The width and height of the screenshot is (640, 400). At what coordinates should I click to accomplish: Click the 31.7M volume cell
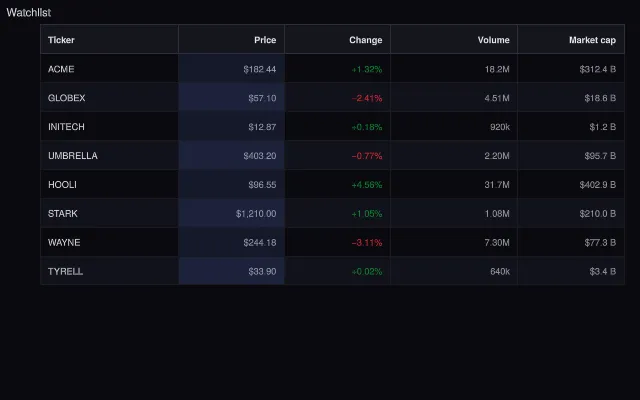454,184
